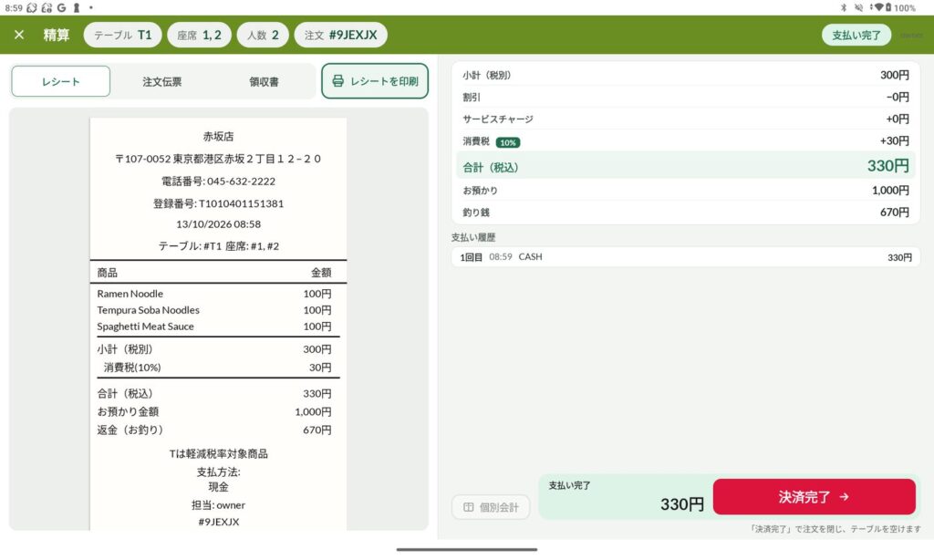
Task: Click the お預かり 1,000円 summary row
Action: (x=686, y=190)
